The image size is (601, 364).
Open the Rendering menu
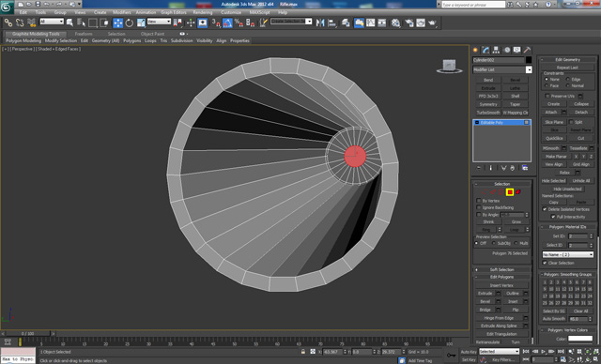[203, 12]
